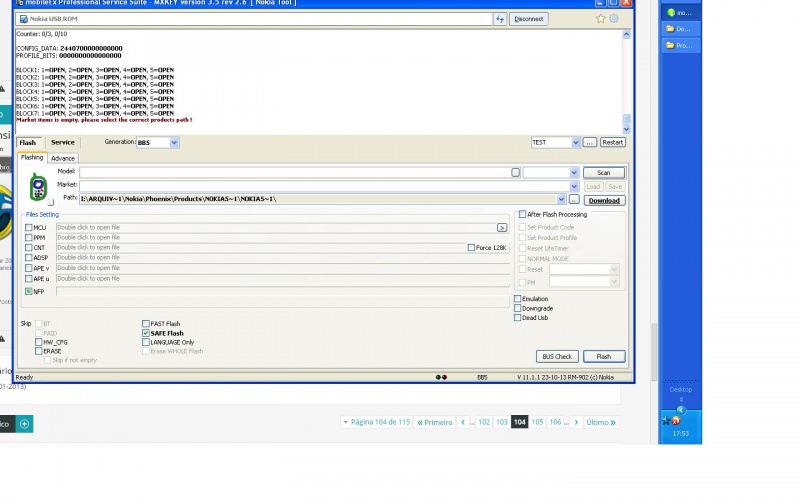Screen dimensions: 800x500
Task: Toggle the APE u checkbox
Action: tap(29, 279)
